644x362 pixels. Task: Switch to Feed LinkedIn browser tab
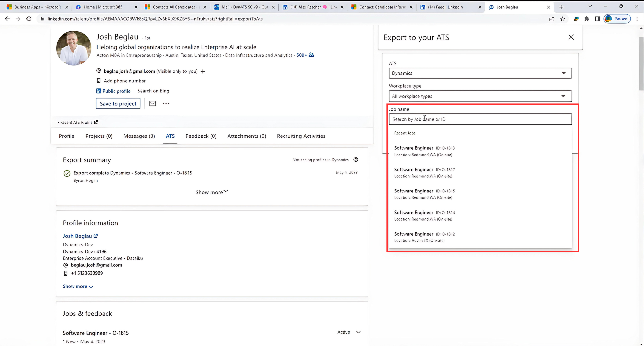[x=451, y=7]
